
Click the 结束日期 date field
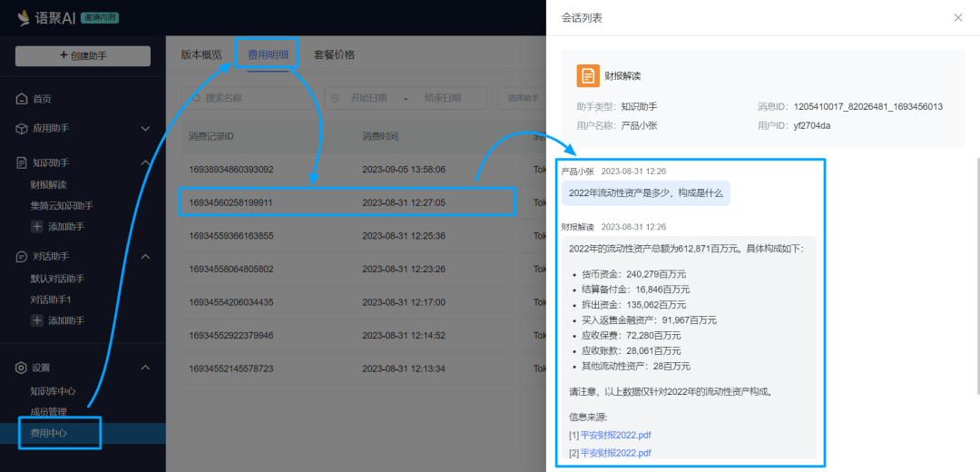tap(443, 98)
